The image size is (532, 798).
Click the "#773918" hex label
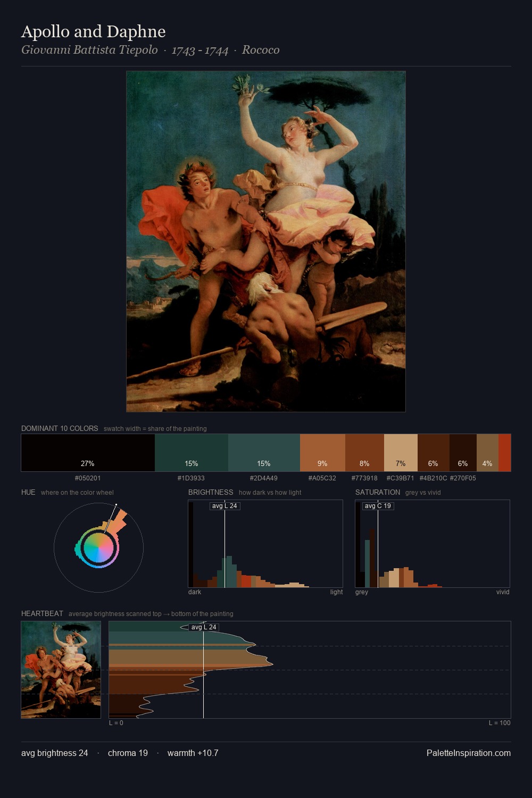pyautogui.click(x=364, y=478)
